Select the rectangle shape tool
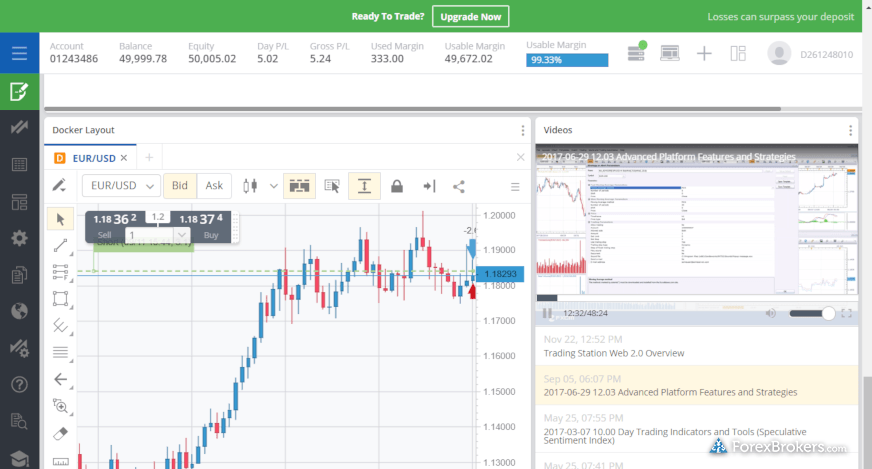Viewport: 872px width, 469px height. (x=61, y=299)
